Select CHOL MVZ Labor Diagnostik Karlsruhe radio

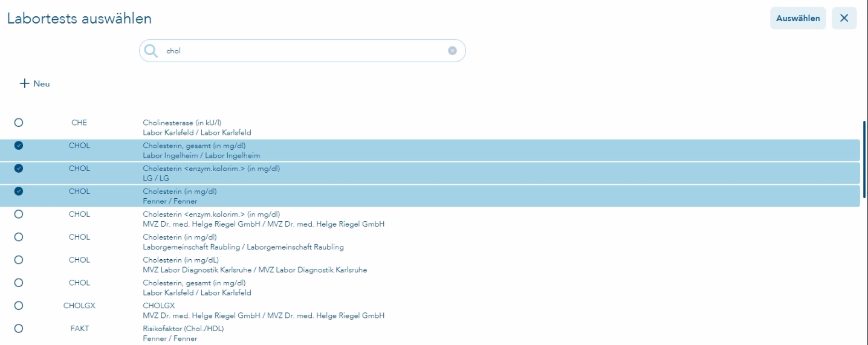pyautogui.click(x=19, y=260)
